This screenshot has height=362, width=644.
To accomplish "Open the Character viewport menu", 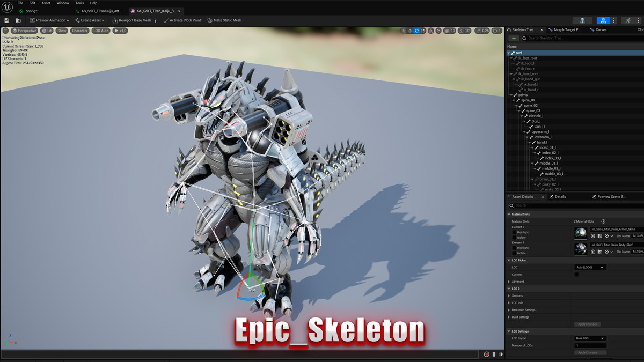I will tap(79, 31).
